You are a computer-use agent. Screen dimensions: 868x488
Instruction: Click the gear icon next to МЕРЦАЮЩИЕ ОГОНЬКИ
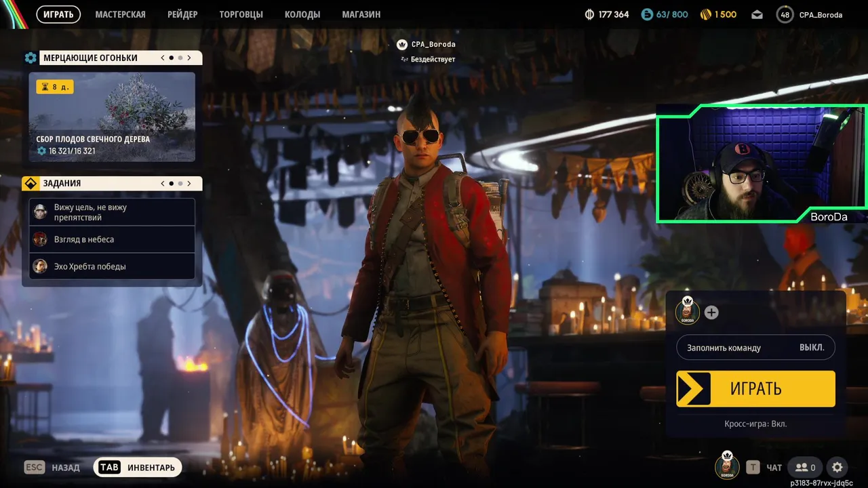click(30, 58)
